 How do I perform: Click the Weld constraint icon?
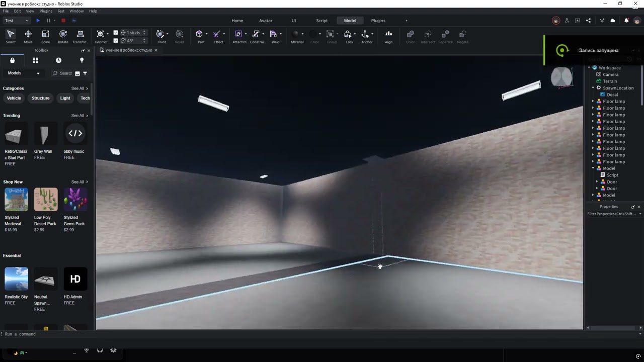(273, 34)
